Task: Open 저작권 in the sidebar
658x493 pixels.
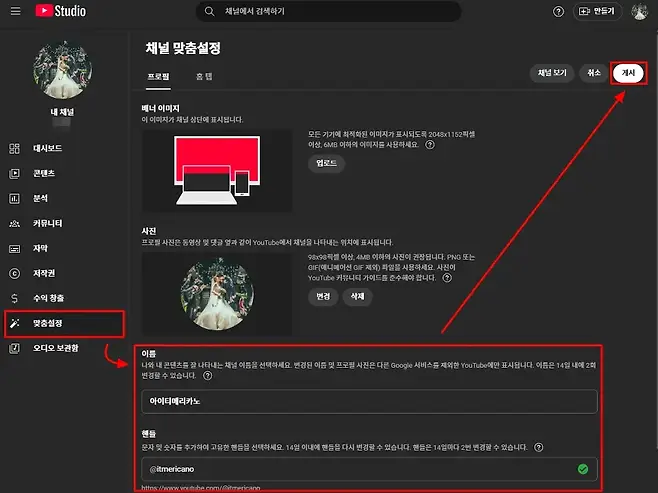Action: click(x=64, y=273)
